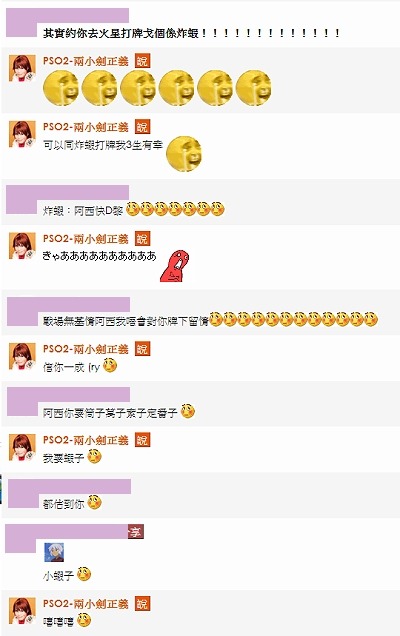Click the PSO2-兩小劍正義 name above 嘻嘻嘻
This screenshot has height=636, width=400.
(x=86, y=604)
